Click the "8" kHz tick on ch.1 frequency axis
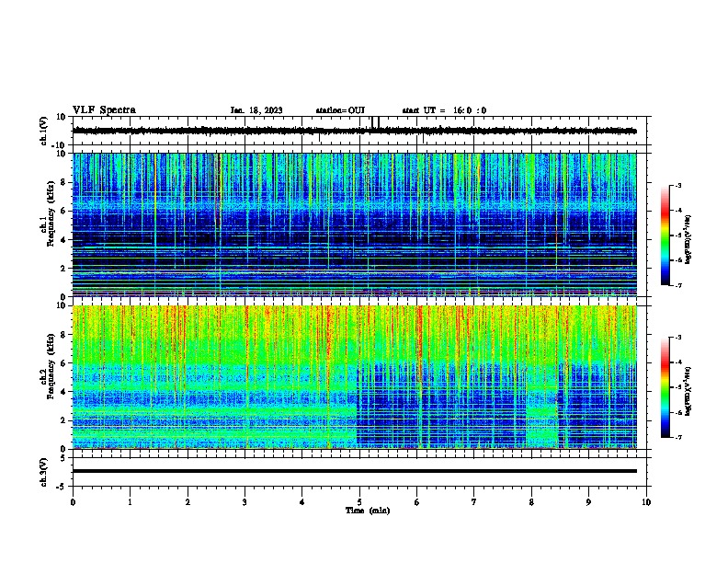 (x=63, y=182)
